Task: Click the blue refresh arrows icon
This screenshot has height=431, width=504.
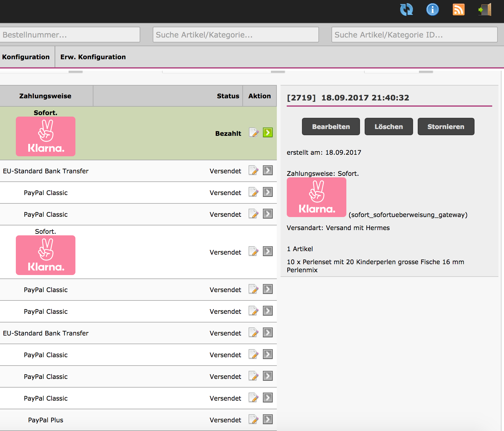Action: (406, 10)
